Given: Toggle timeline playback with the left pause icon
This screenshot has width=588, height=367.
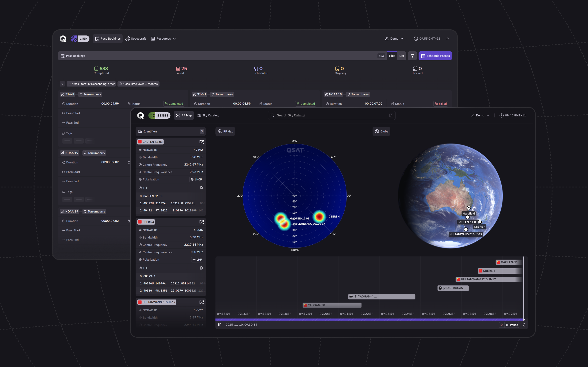Looking at the screenshot, I should click(220, 325).
